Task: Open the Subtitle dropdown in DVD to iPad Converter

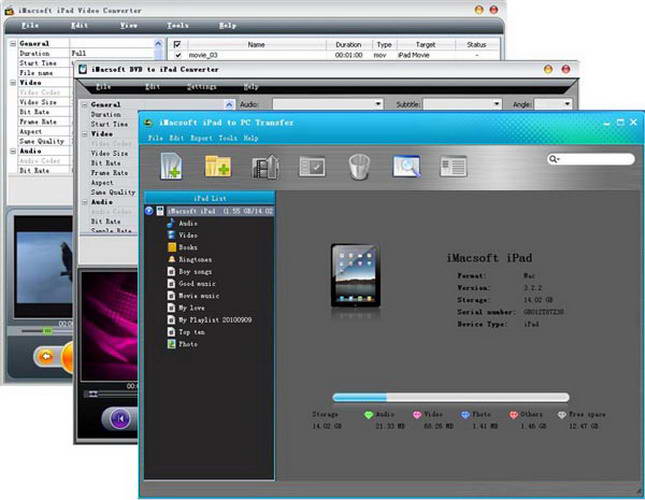Action: (x=463, y=104)
